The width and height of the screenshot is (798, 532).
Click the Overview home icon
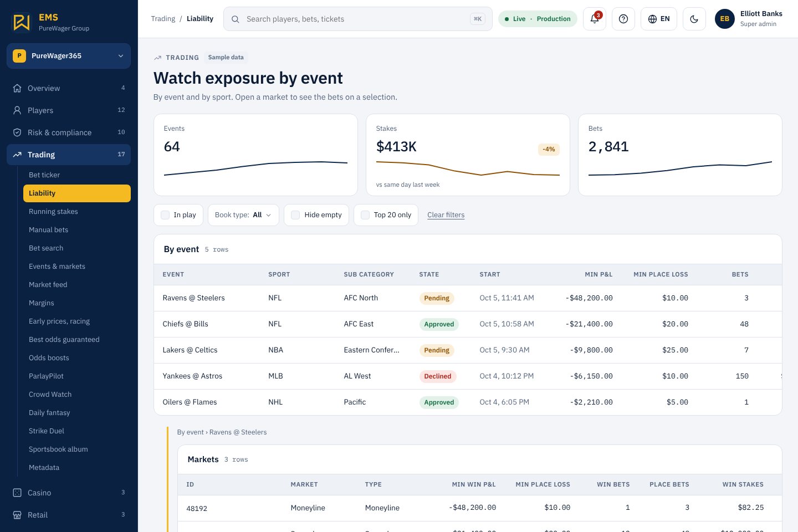[17, 88]
